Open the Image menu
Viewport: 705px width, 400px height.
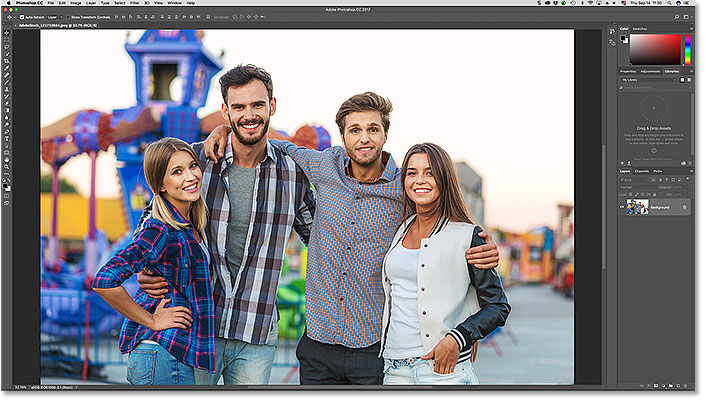click(x=76, y=3)
